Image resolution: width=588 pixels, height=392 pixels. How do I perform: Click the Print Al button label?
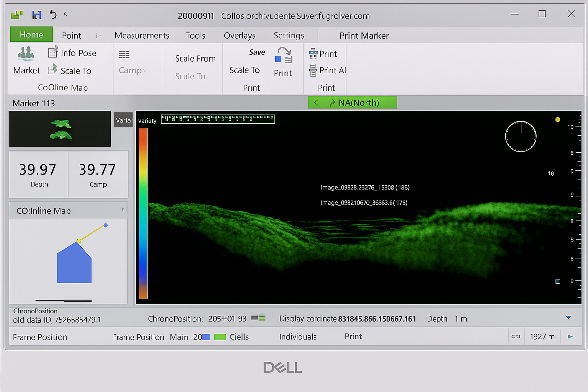332,70
